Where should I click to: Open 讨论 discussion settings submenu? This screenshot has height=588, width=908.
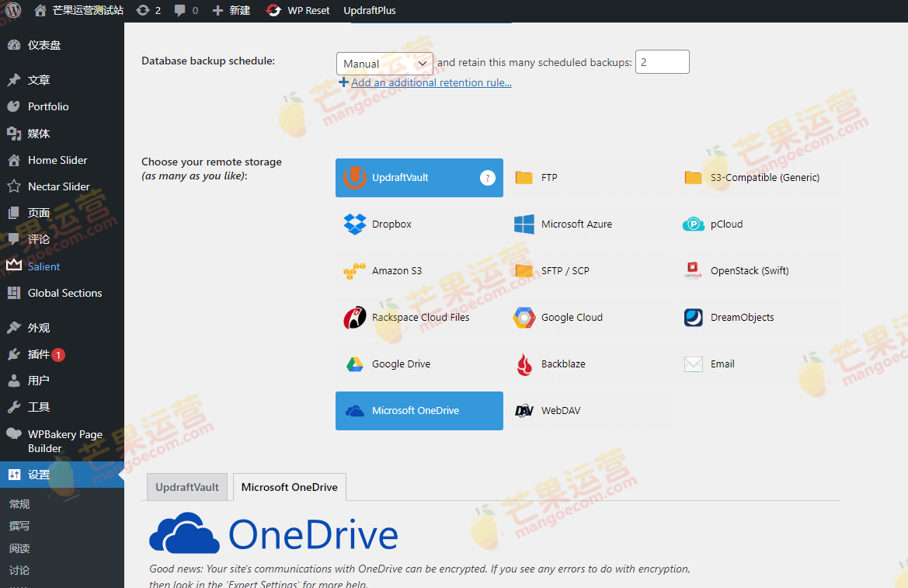[x=19, y=571]
